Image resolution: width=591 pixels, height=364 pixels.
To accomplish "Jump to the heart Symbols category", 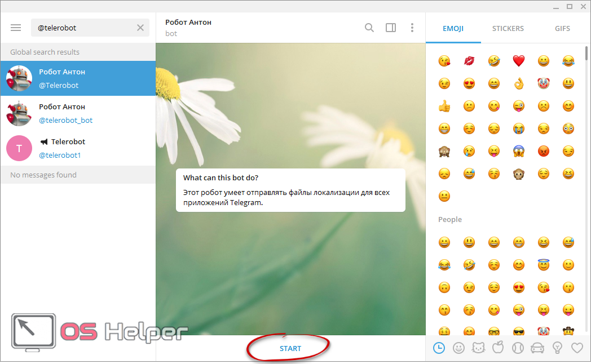I will (x=577, y=348).
